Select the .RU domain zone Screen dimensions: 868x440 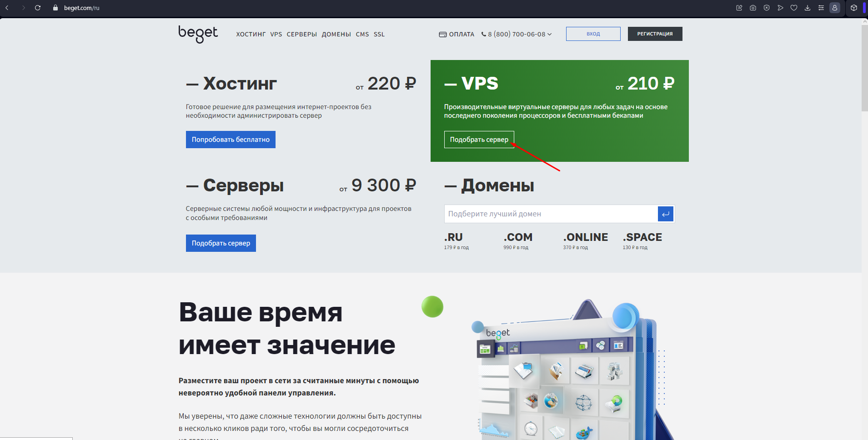pyautogui.click(x=453, y=237)
